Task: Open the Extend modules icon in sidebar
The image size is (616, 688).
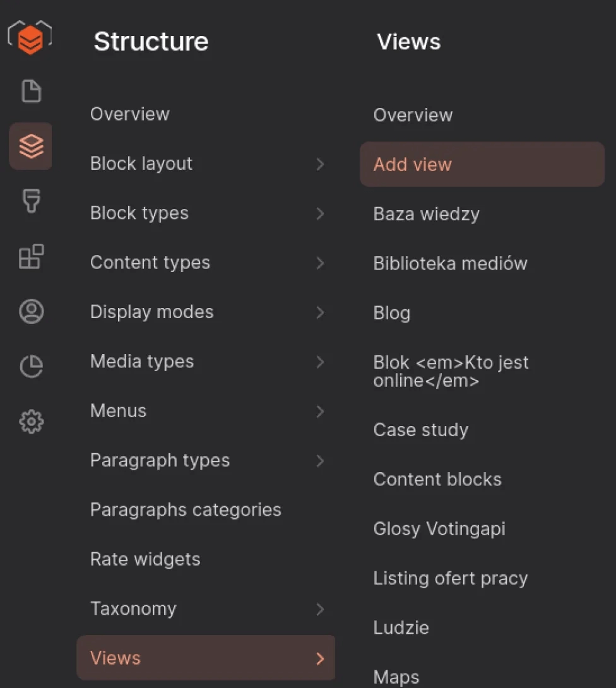Action: click(x=31, y=257)
